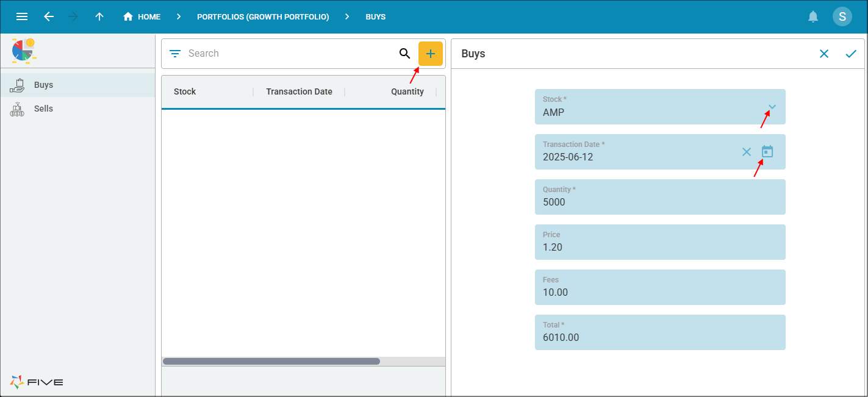
Task: Click the magnifier search icon
Action: pos(405,54)
